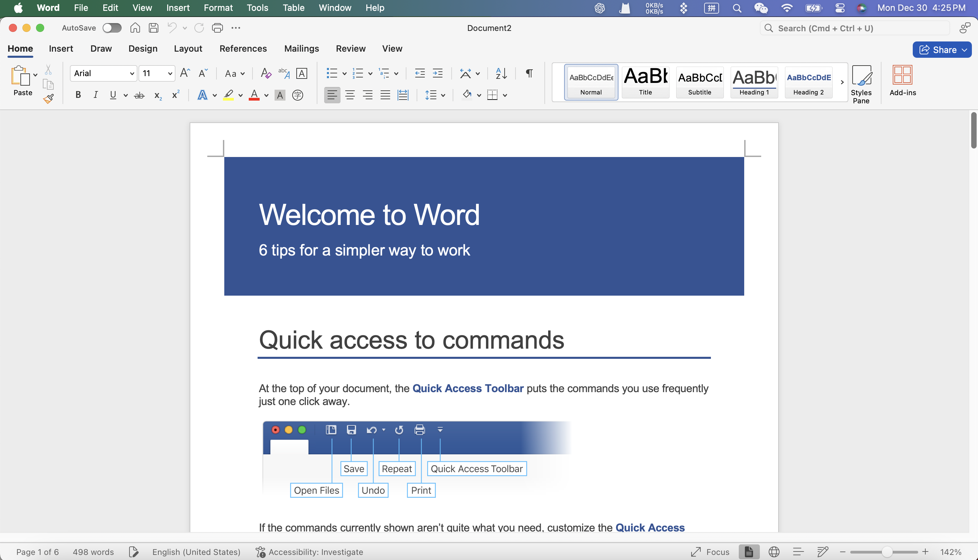Screen dimensions: 978x560
Task: Open the Styles Pane
Action: pyautogui.click(x=861, y=84)
